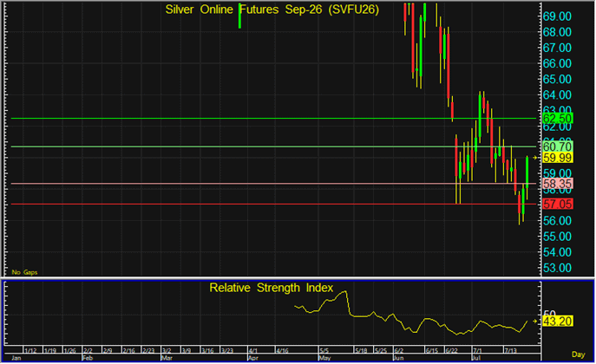Click the red 57.05 horizontal support line

273,205
